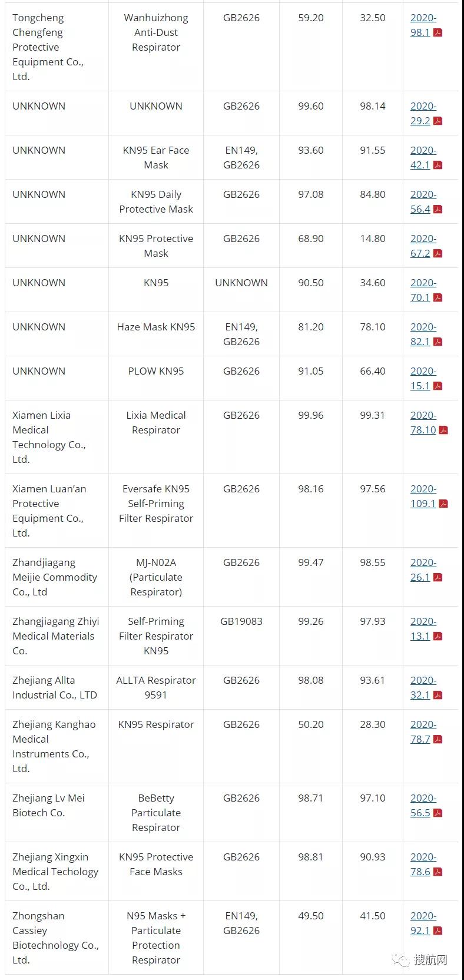Click PDF icon next to report 2020-98.1
464x980 pixels.
click(x=438, y=33)
